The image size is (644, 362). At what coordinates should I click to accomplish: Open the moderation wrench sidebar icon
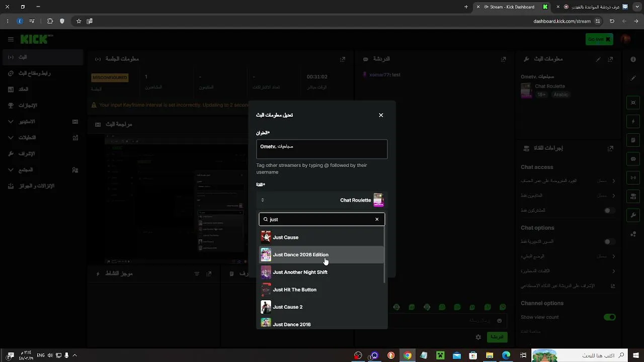tap(11, 154)
